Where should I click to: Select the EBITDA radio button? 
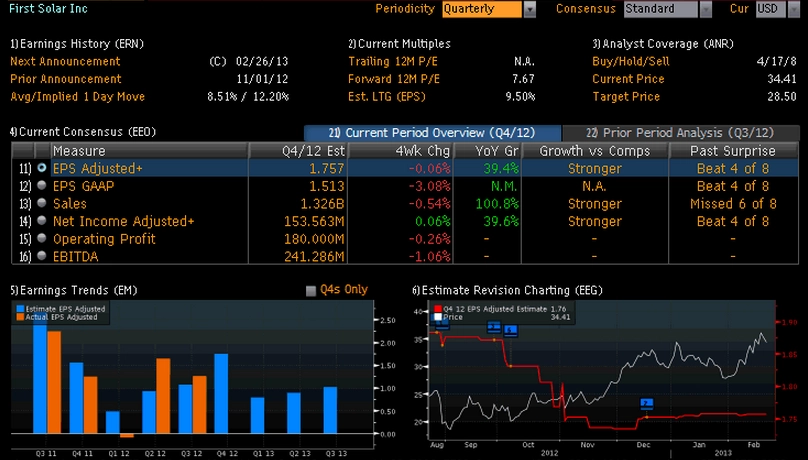pos(42,255)
